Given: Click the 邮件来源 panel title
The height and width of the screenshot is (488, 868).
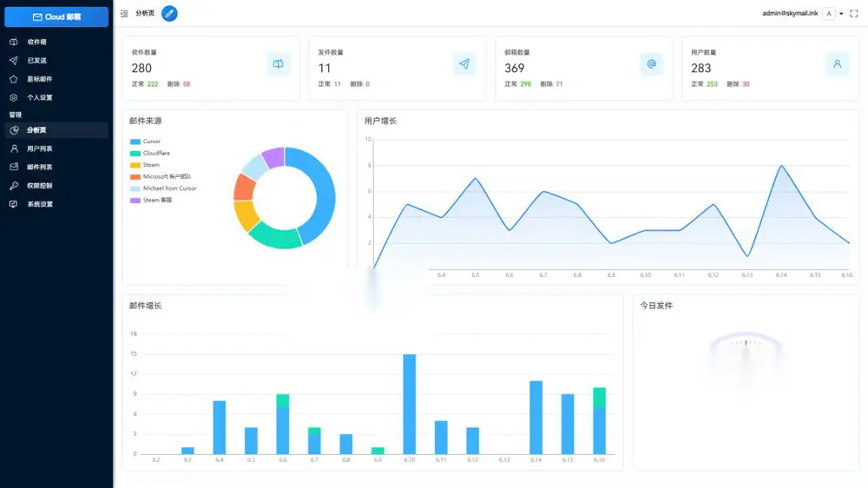Looking at the screenshot, I should click(x=146, y=121).
